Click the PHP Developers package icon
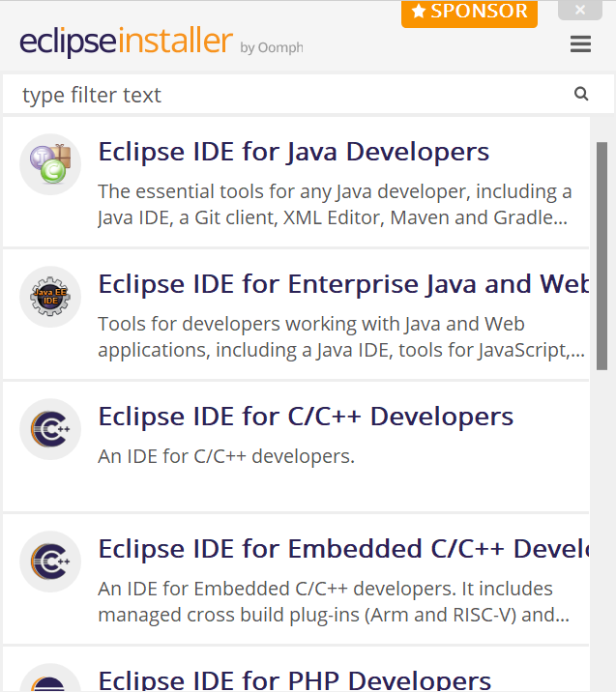 [x=50, y=678]
